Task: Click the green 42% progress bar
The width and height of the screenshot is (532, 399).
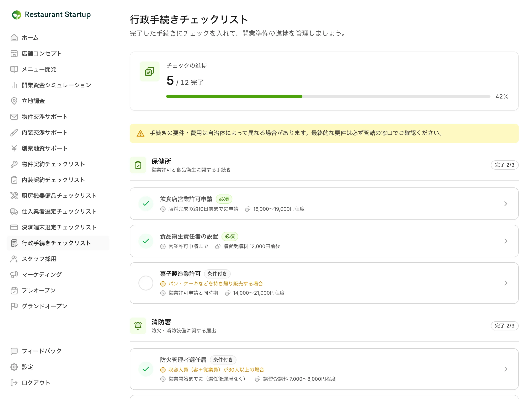Action: [234, 96]
